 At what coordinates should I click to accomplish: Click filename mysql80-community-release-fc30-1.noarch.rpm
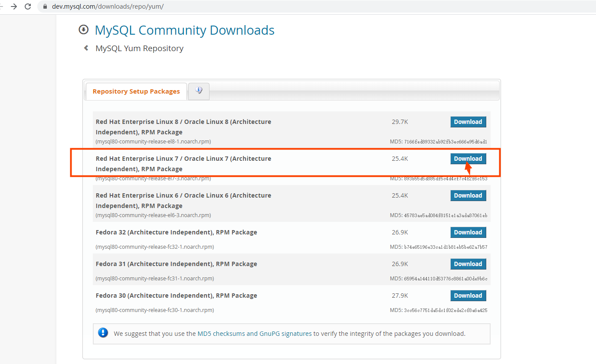[x=155, y=310]
